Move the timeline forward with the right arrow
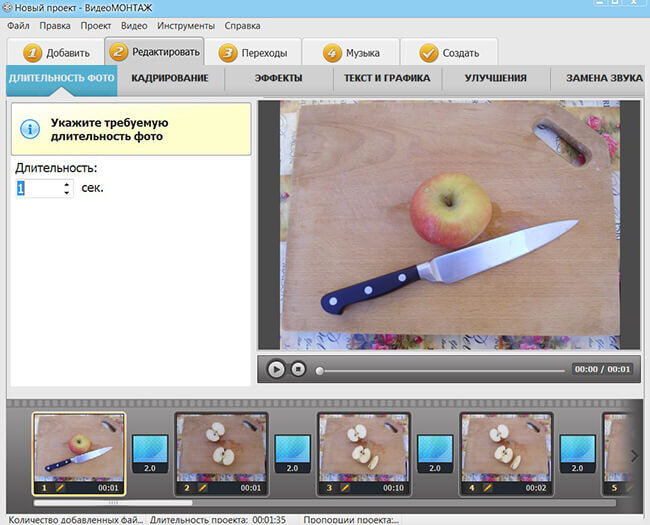650x525 pixels. (634, 456)
